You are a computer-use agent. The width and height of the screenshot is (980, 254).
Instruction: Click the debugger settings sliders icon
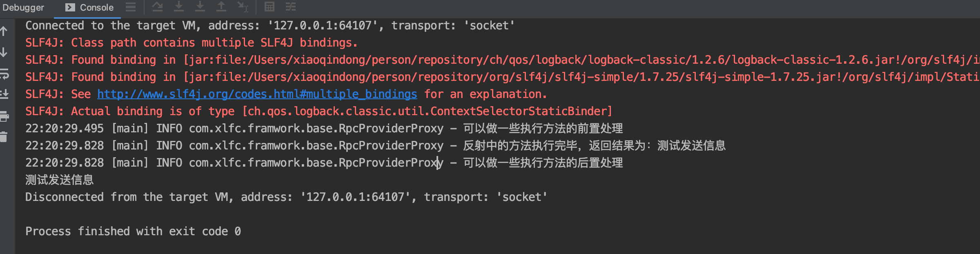[x=291, y=7]
